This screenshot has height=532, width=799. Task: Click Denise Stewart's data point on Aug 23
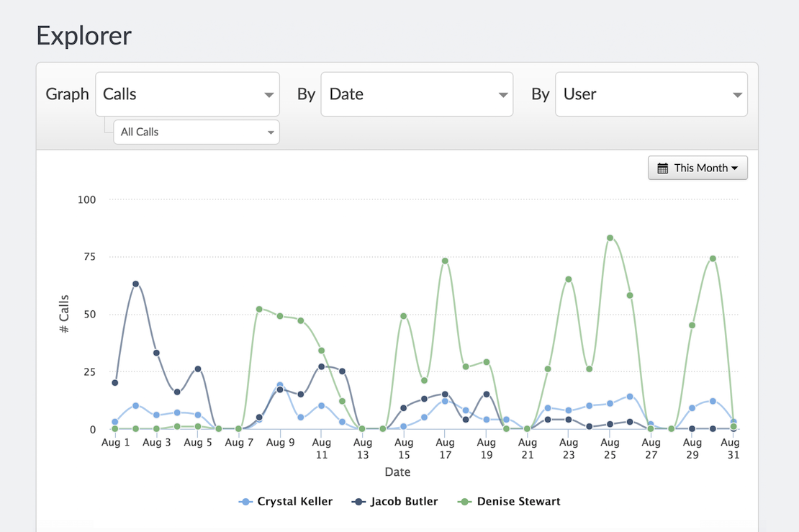click(x=569, y=279)
